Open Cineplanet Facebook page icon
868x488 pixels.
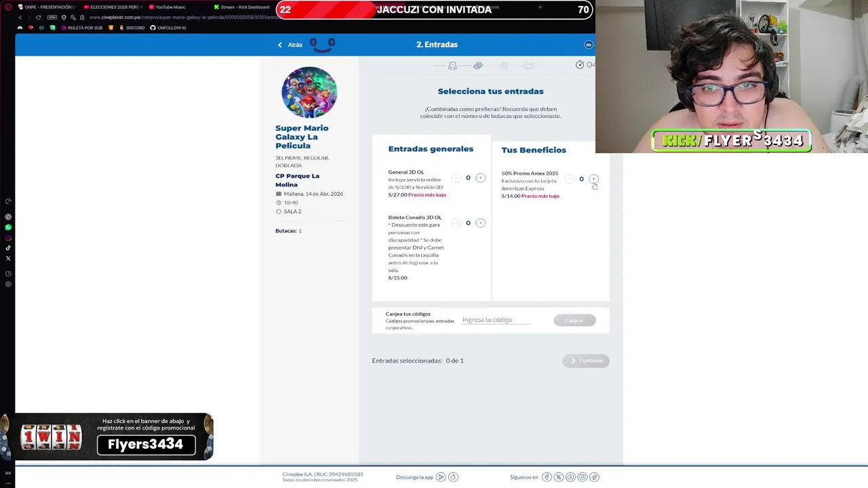[547, 477]
